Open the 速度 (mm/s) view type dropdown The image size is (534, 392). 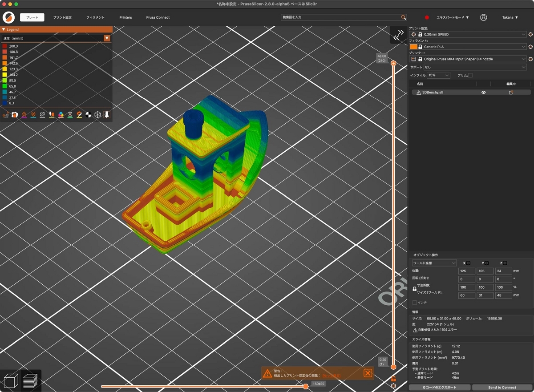click(x=56, y=38)
